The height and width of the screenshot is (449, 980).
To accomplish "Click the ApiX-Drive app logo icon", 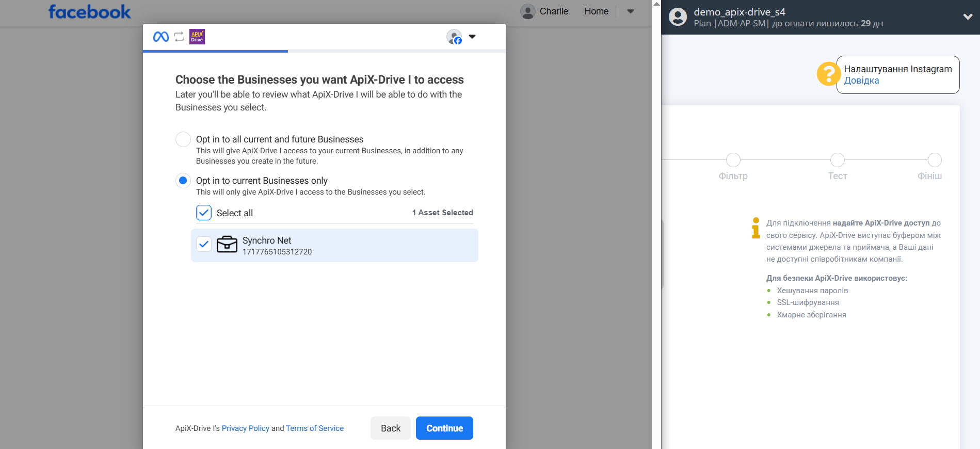I will point(197,37).
